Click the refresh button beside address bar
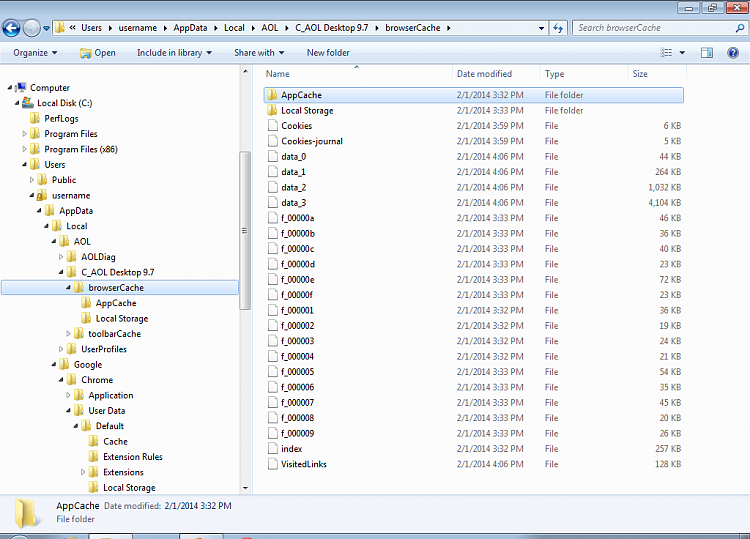Image resolution: width=750 pixels, height=539 pixels. (x=558, y=28)
